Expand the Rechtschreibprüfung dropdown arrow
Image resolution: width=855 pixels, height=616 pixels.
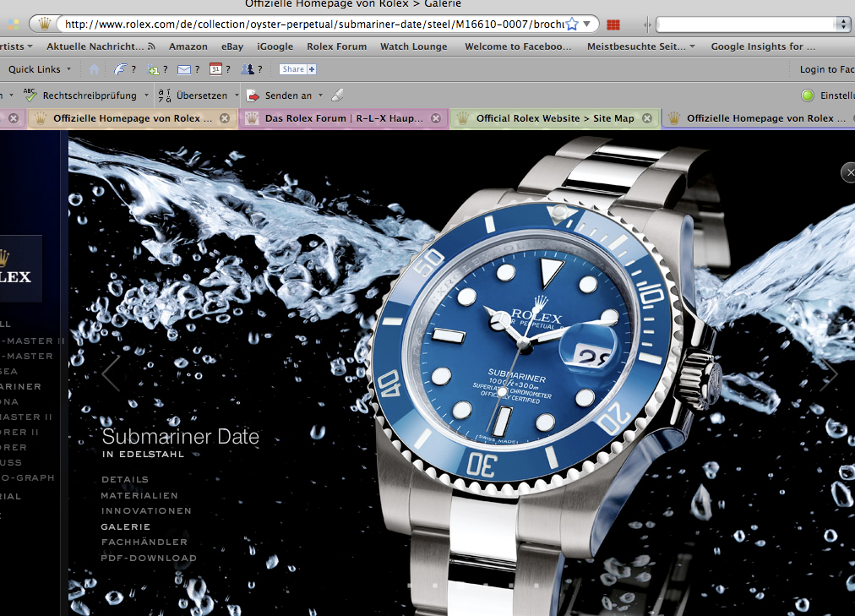(x=146, y=95)
